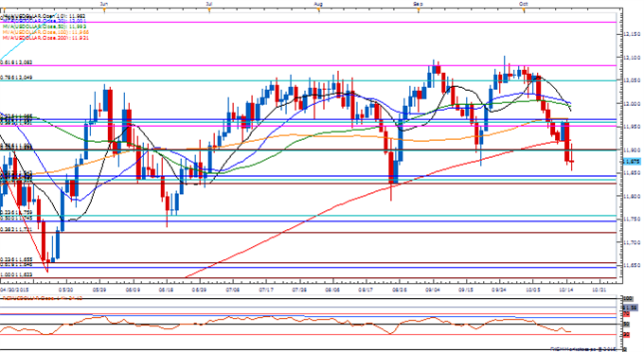Click the Aug month marker on top axis
This screenshot has width=644, height=352.
tap(318, 4)
